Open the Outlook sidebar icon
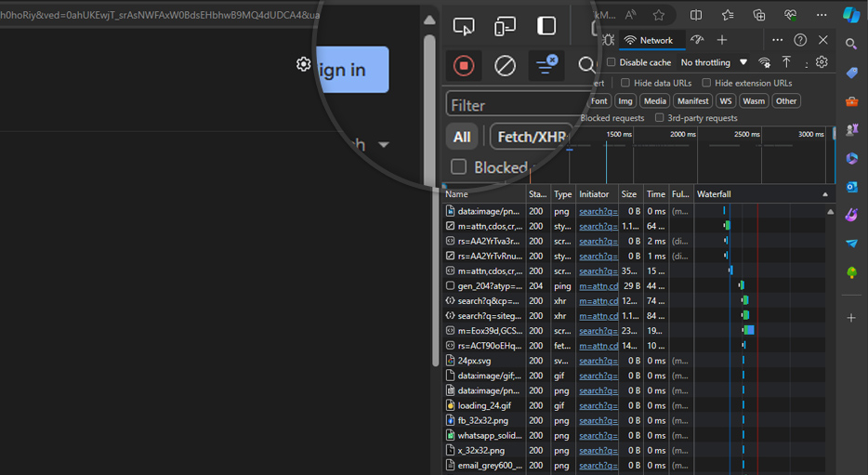868x475 pixels. 851,187
